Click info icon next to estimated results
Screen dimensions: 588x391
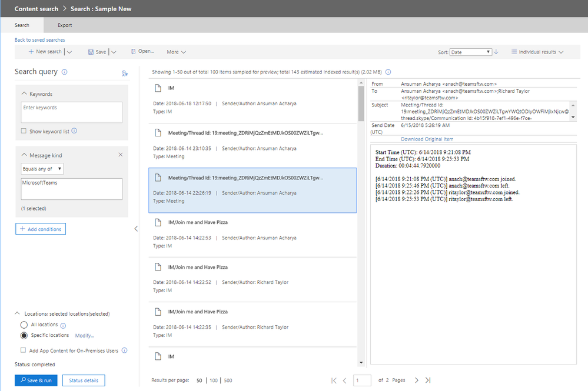click(x=388, y=72)
